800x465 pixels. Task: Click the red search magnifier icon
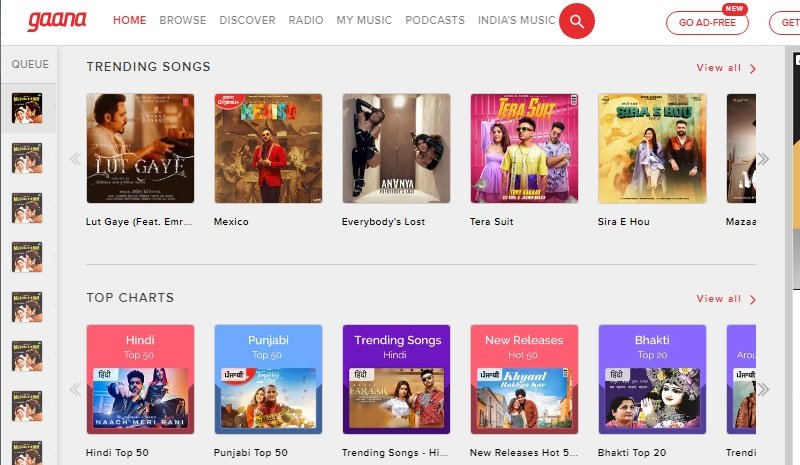(x=577, y=21)
